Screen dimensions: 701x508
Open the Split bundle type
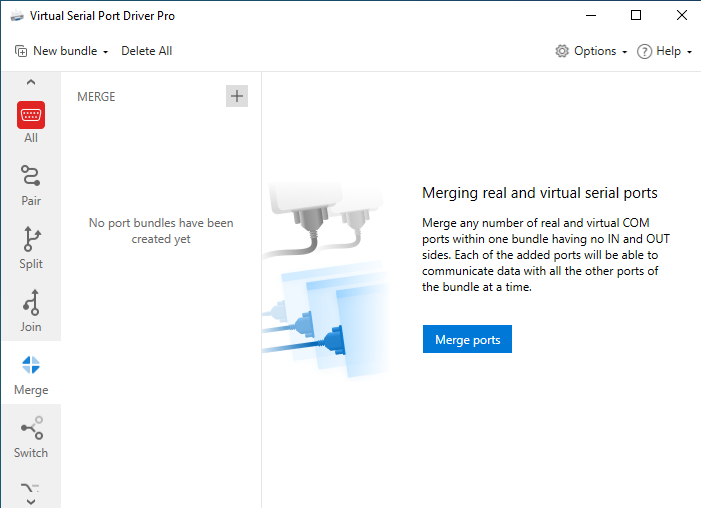31,248
